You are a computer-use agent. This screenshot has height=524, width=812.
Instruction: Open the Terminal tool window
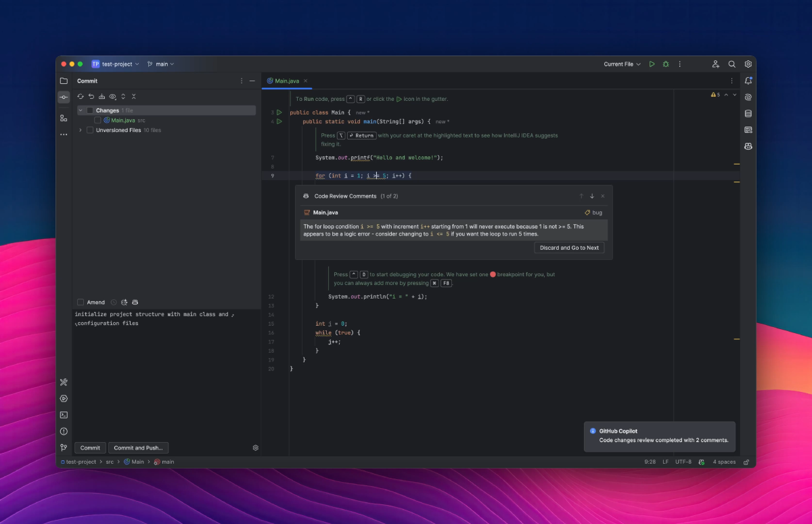pos(64,415)
